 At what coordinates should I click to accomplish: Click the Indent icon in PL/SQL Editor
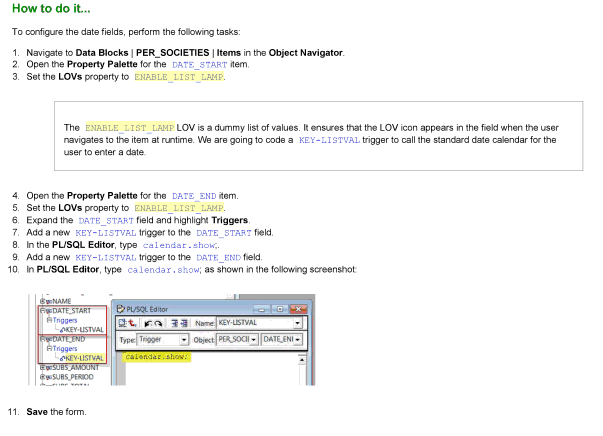(174, 324)
